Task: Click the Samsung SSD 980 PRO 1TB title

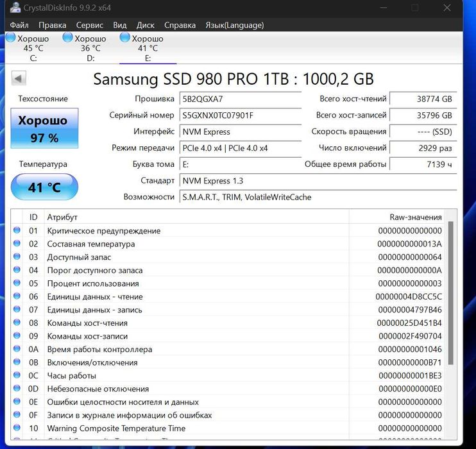Action: (233, 79)
